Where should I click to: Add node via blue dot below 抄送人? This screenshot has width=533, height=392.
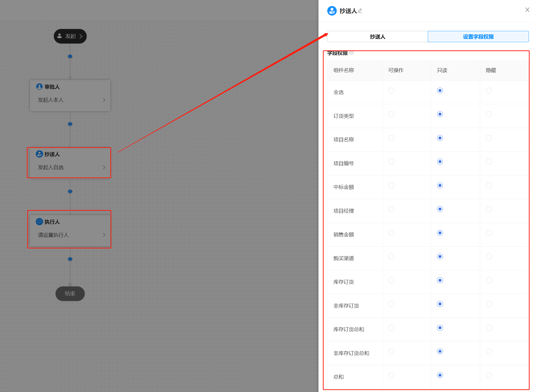click(x=70, y=191)
